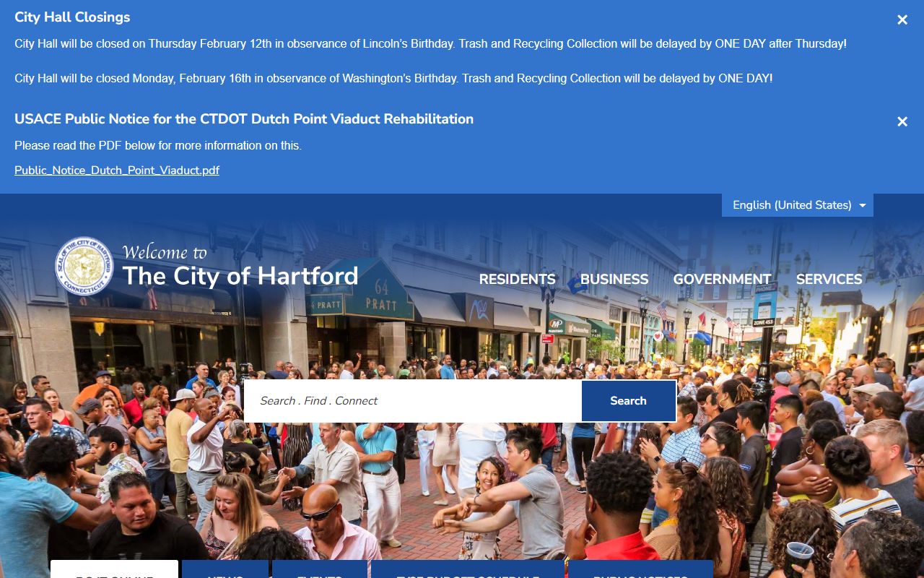Screen dimensions: 924x578
Task: Click the blue Search button
Action: coord(628,401)
